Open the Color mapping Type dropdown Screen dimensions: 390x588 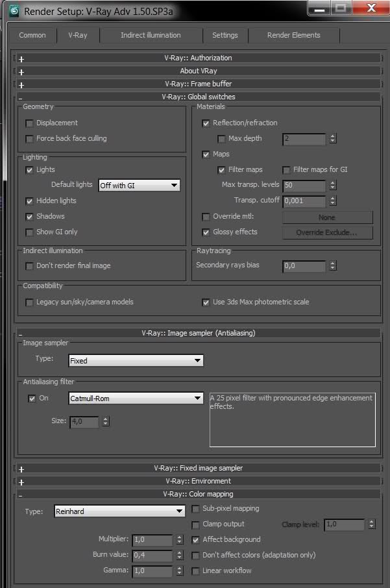pyautogui.click(x=119, y=511)
